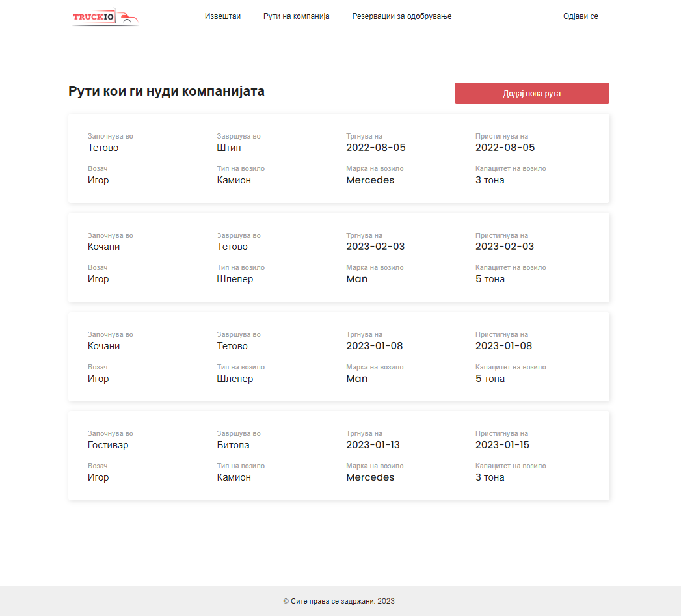Click the destination city Штип
The image size is (681, 616).
(x=229, y=148)
